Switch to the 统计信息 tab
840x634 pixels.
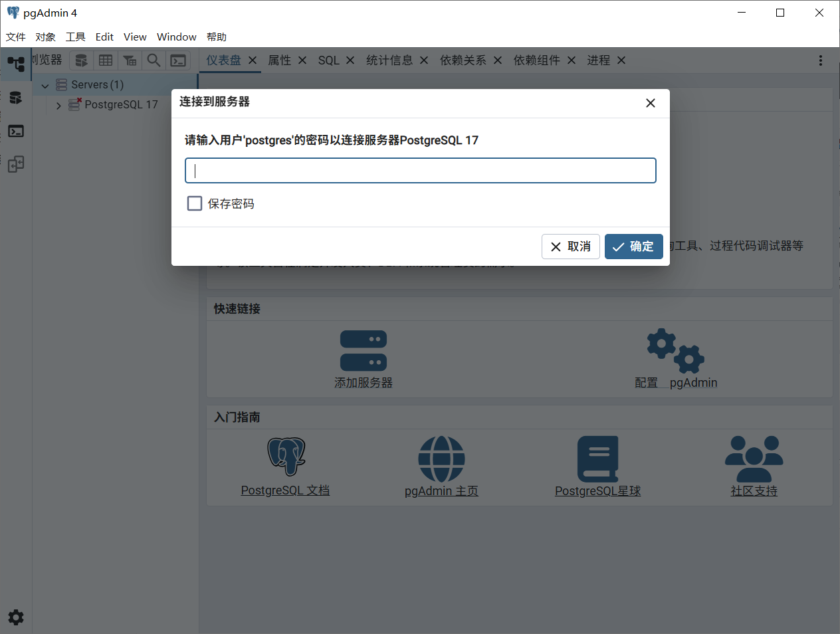point(389,60)
